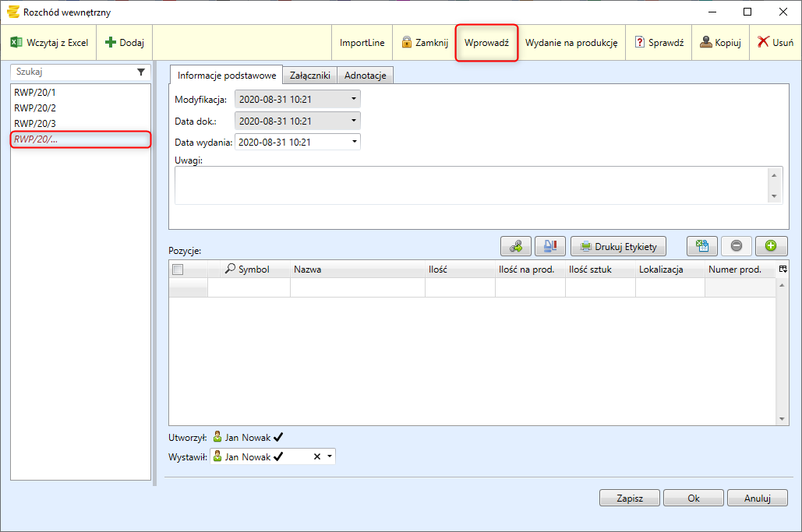Click the grey minus remove position button
The height and width of the screenshot is (532, 802).
[736, 246]
